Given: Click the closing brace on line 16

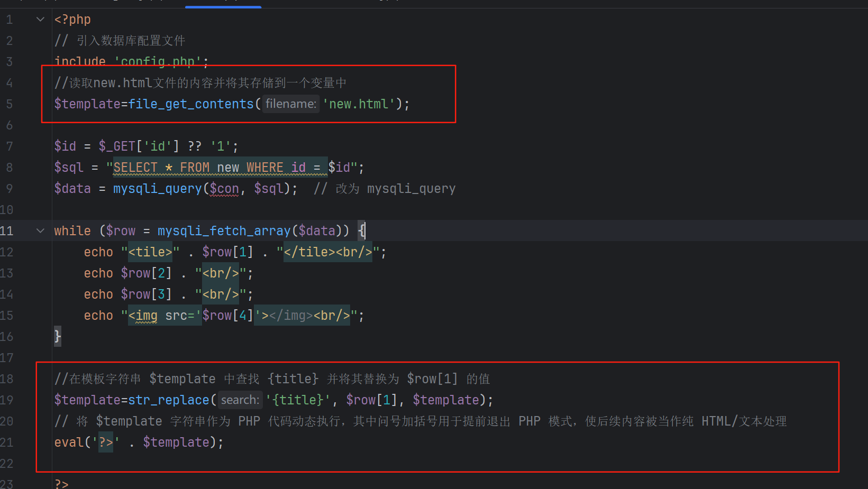Looking at the screenshot, I should [x=58, y=337].
